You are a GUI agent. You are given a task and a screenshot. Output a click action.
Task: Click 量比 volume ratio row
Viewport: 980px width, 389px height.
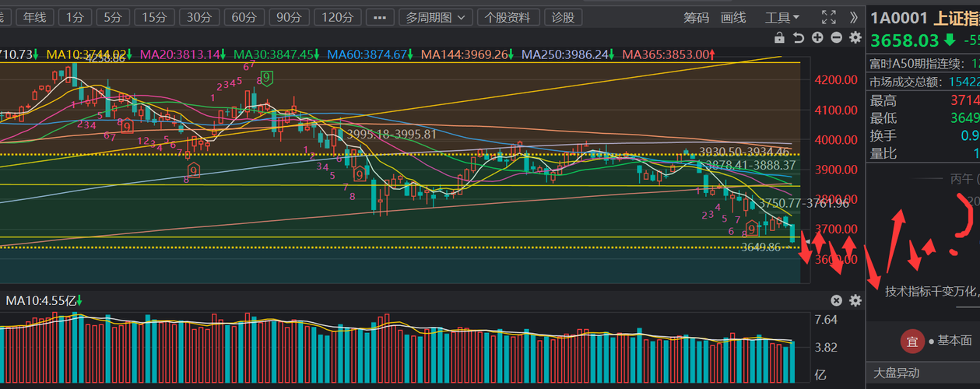[x=923, y=153]
